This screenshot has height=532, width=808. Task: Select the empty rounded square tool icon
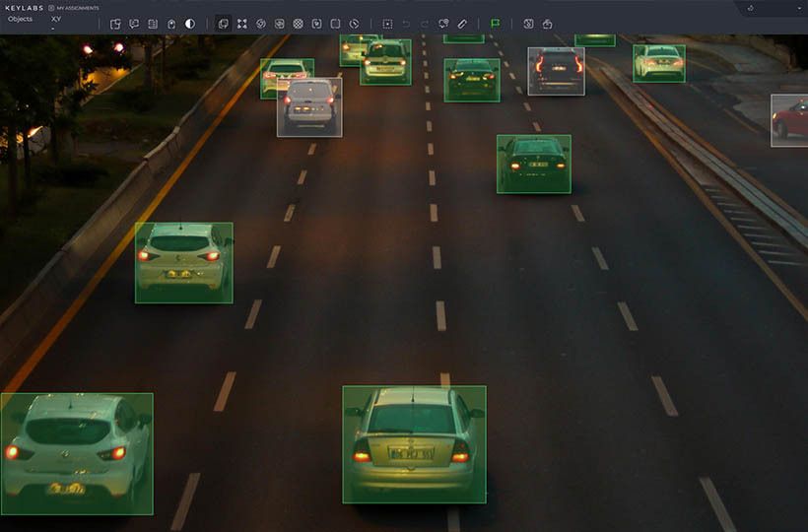[335, 24]
